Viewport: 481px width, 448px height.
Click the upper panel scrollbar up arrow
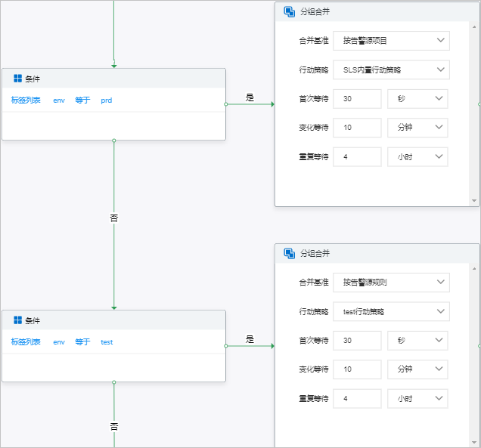pyautogui.click(x=474, y=27)
